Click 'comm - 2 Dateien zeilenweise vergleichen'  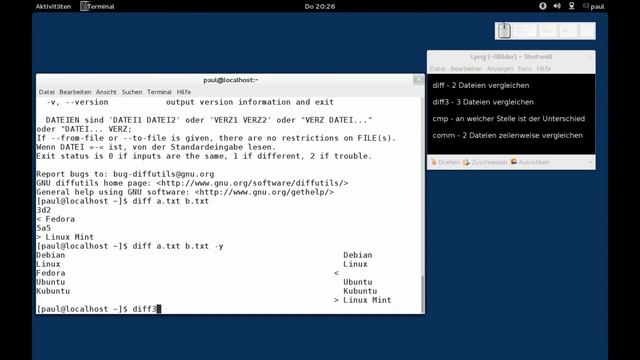[508, 136]
